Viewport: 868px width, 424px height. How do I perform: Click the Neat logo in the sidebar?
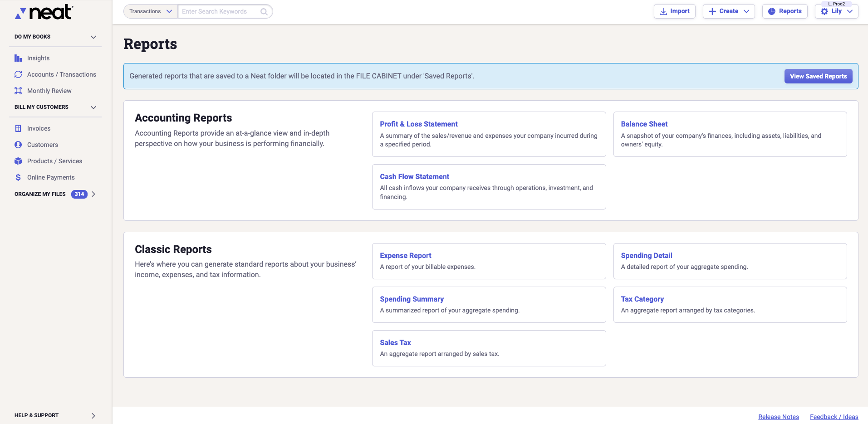[43, 12]
